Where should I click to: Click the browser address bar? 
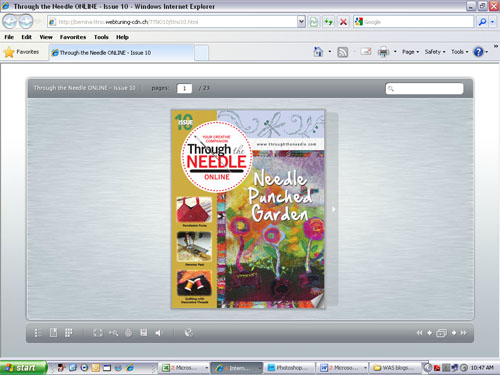tap(173, 22)
